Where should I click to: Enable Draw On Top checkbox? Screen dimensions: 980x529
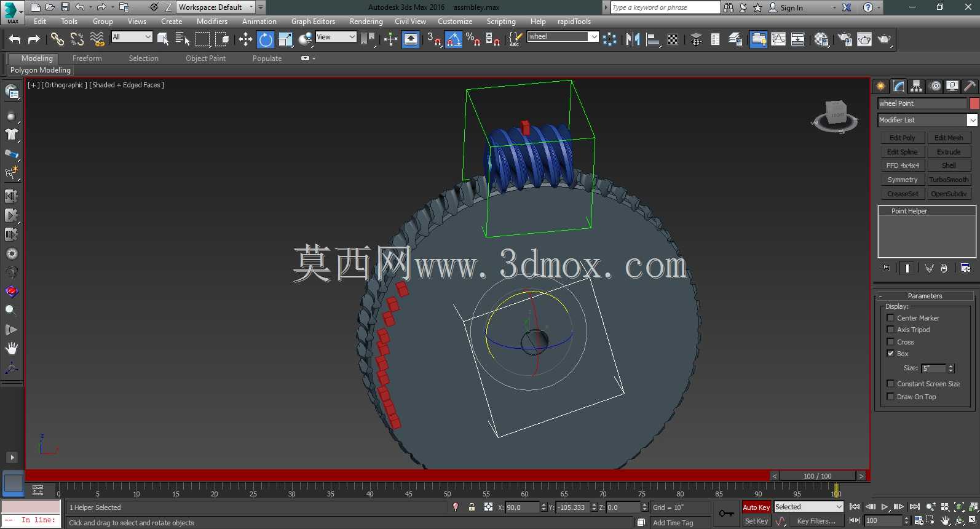(890, 397)
